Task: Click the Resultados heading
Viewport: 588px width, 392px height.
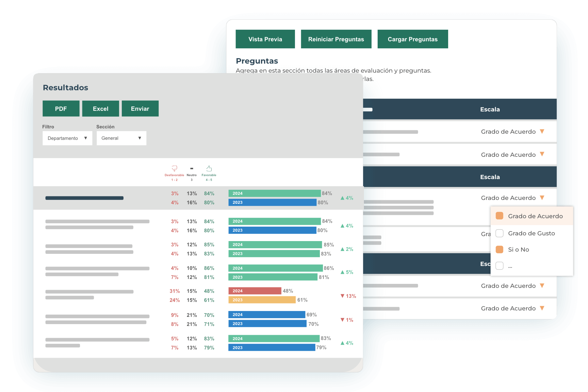Action: (66, 88)
